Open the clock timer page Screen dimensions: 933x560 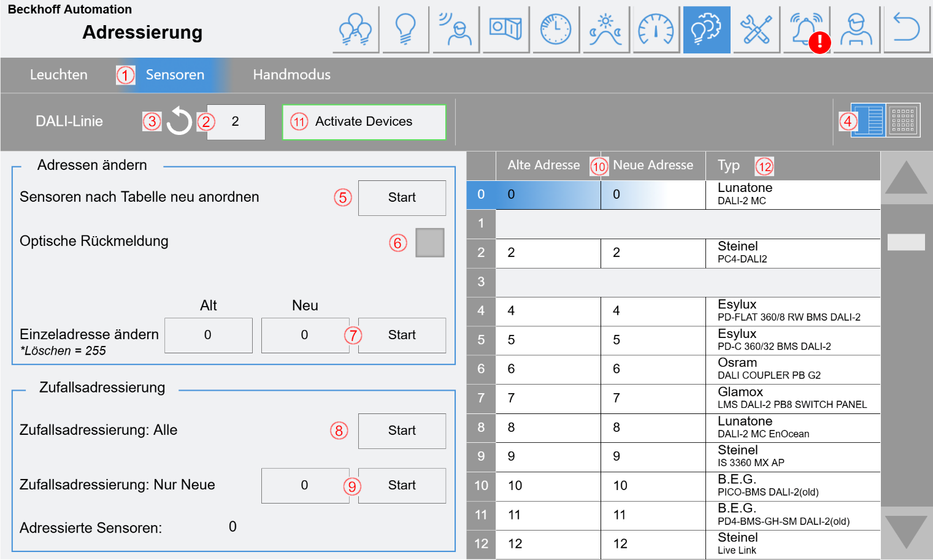556,29
